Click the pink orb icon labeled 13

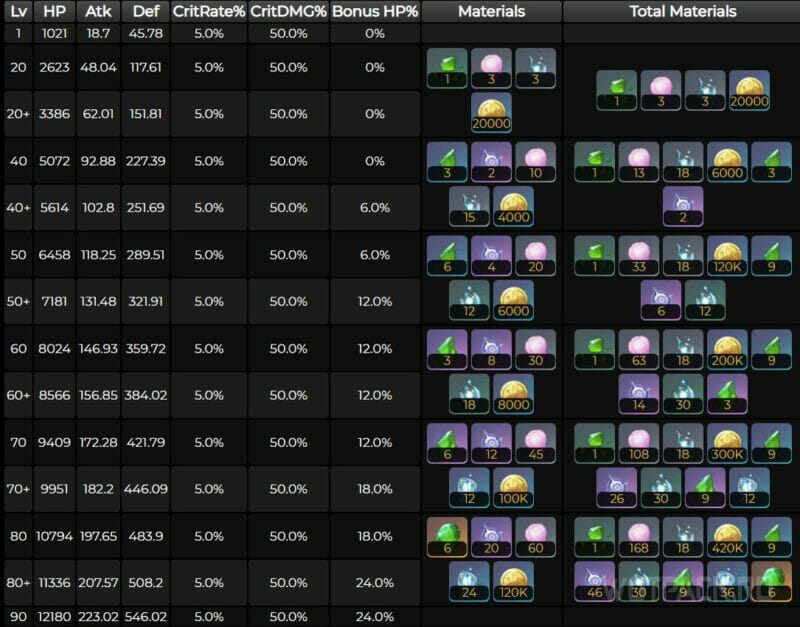639,161
